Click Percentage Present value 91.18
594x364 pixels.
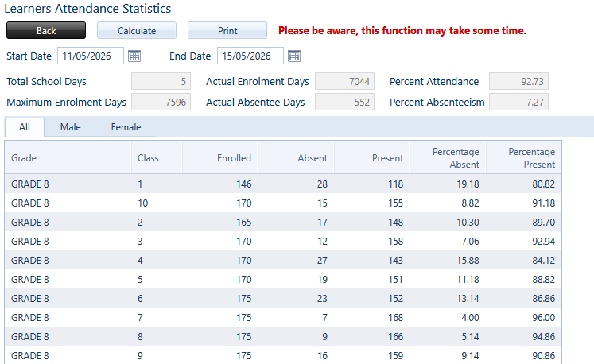[x=544, y=203]
